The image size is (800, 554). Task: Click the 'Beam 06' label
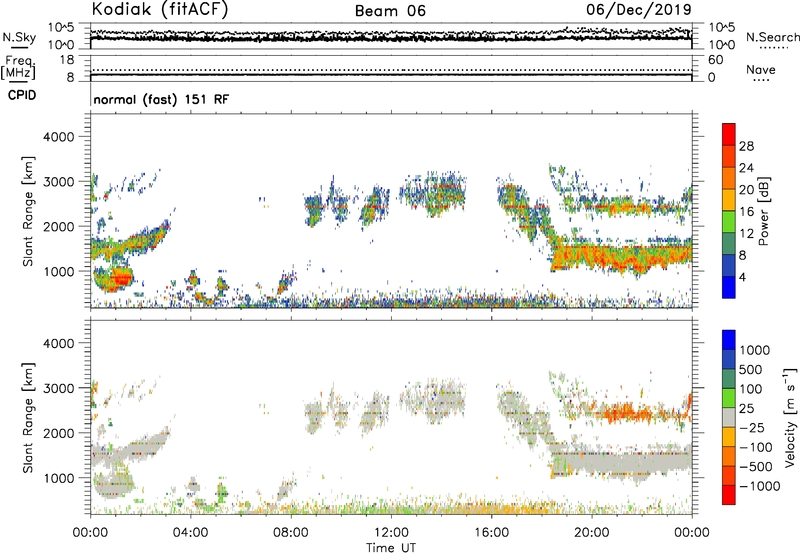[x=390, y=11]
